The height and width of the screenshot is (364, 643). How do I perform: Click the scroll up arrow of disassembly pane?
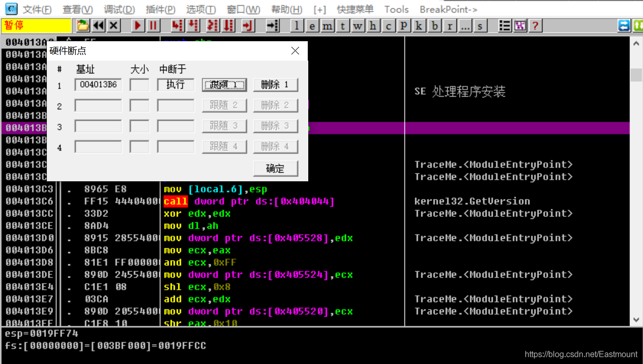[x=636, y=44]
